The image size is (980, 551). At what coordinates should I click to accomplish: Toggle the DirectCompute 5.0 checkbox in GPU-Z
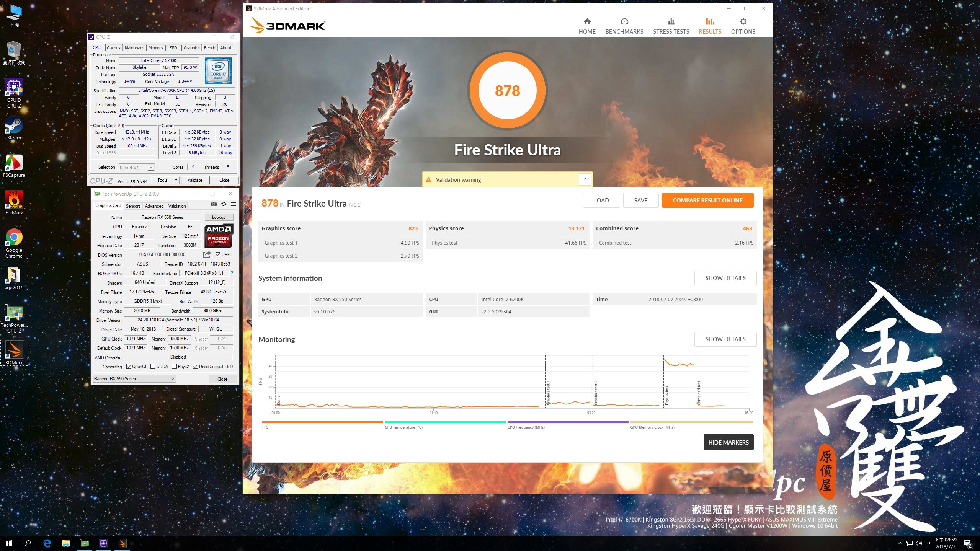point(196,367)
